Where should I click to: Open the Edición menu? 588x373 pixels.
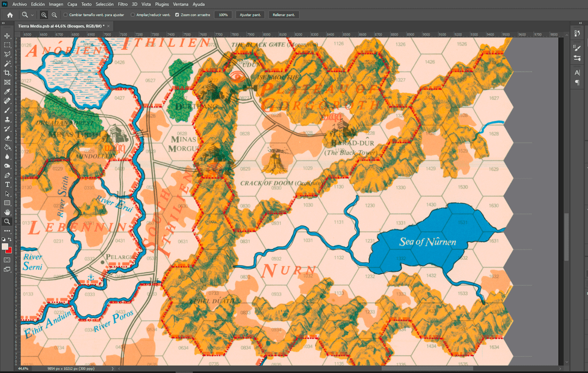(x=38, y=4)
